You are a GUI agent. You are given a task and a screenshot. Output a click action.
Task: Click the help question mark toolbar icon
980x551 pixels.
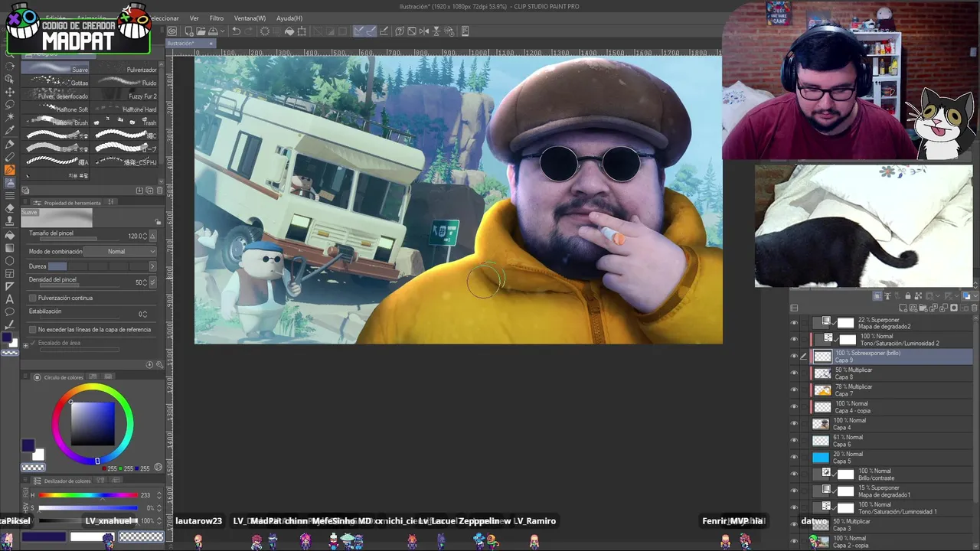(400, 31)
